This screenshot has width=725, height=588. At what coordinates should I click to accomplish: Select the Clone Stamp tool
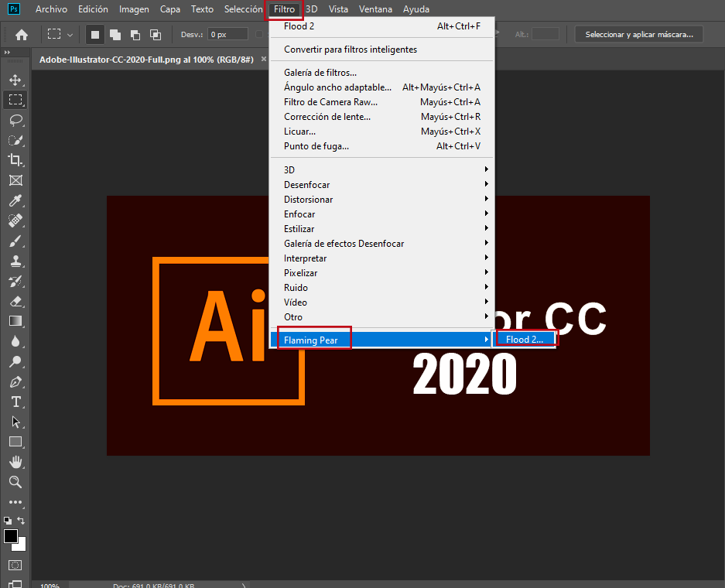(15, 262)
